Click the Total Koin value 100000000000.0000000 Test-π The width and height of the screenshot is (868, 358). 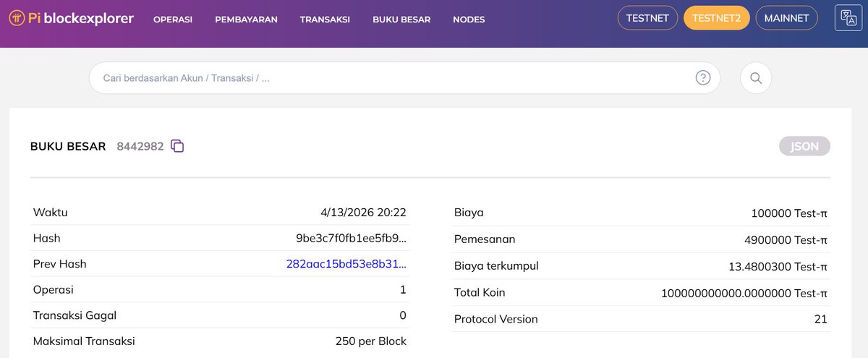tap(744, 293)
